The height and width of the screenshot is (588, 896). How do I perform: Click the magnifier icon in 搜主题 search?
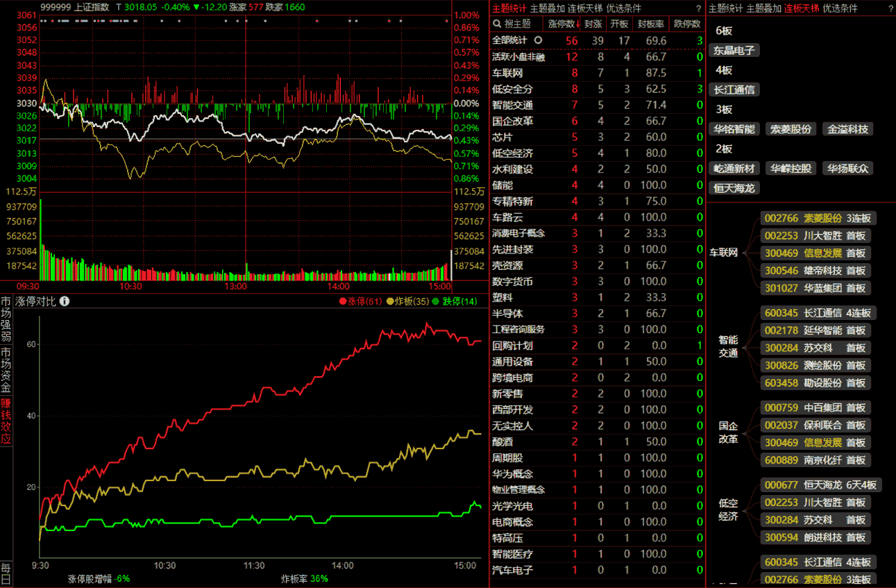pyautogui.click(x=497, y=24)
